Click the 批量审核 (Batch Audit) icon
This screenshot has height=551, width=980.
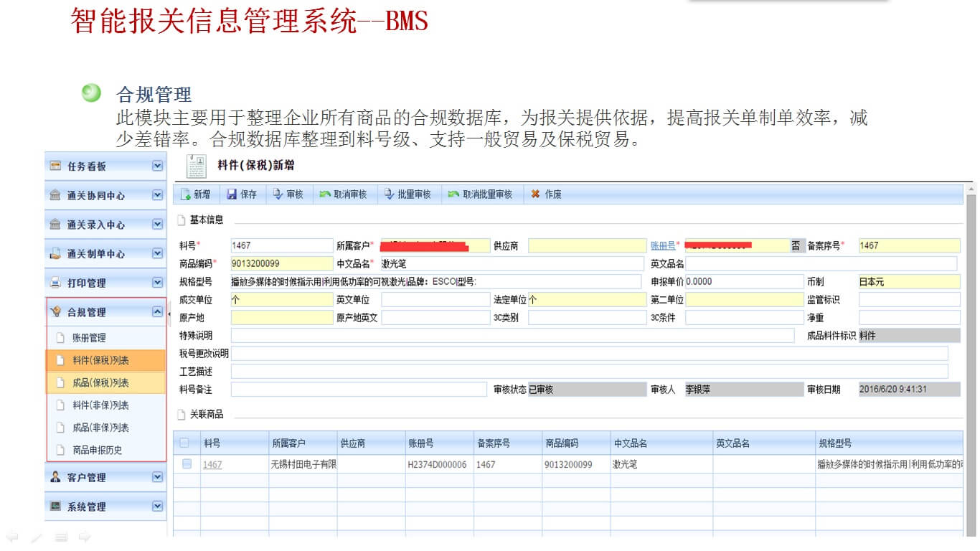click(x=390, y=193)
